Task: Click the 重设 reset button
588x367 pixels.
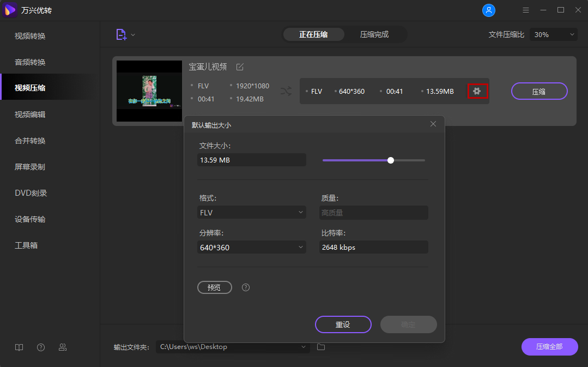Action: 343,324
